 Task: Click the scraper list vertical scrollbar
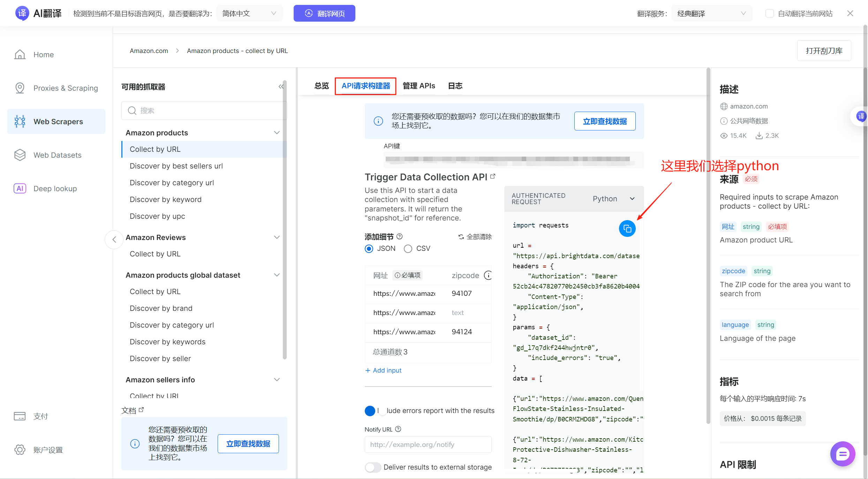tap(285, 220)
